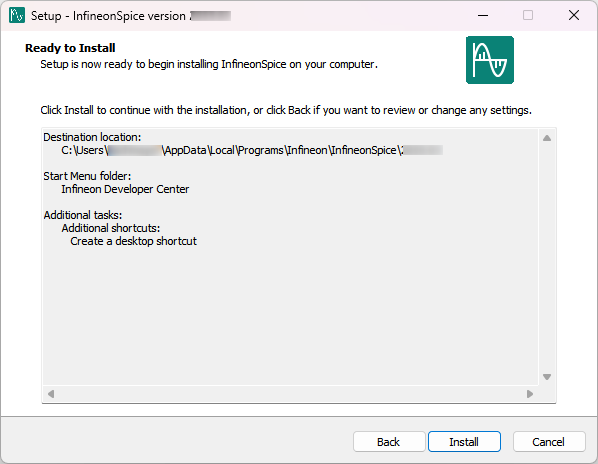The width and height of the screenshot is (598, 464).
Task: Click the scroll left arrow in summary box
Action: [x=51, y=393]
